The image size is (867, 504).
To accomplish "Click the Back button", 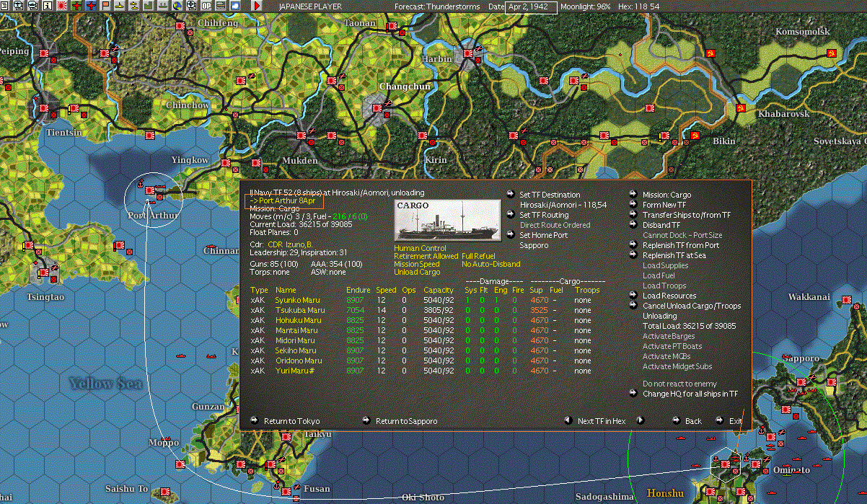I will coord(693,421).
